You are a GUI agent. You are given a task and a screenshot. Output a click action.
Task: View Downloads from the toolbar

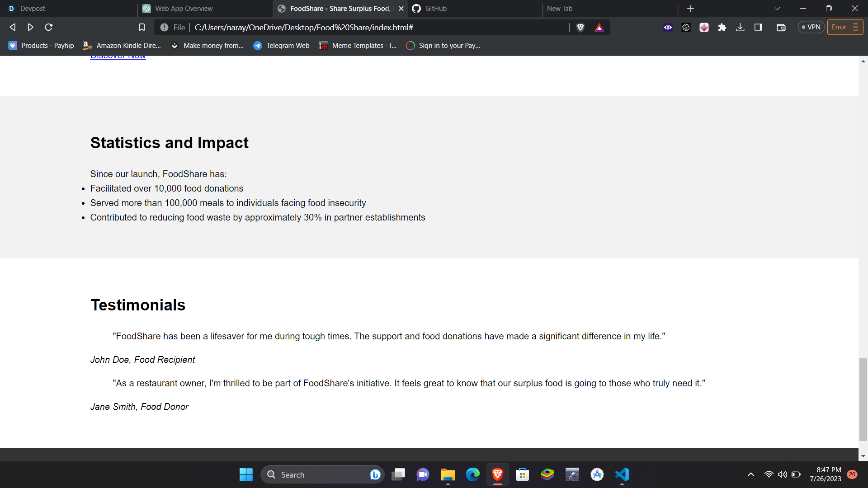[x=740, y=27]
